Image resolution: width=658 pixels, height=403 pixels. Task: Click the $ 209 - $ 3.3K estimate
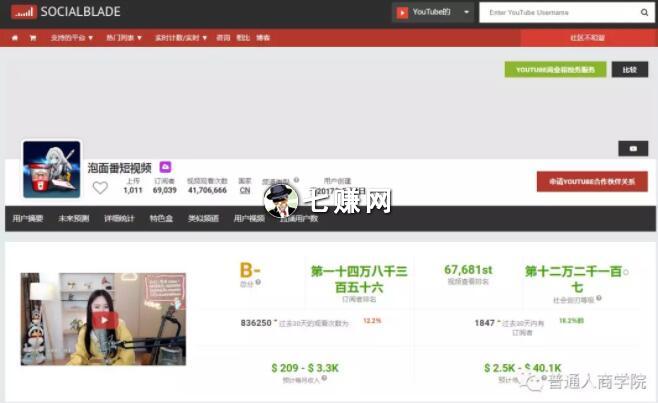click(305, 368)
